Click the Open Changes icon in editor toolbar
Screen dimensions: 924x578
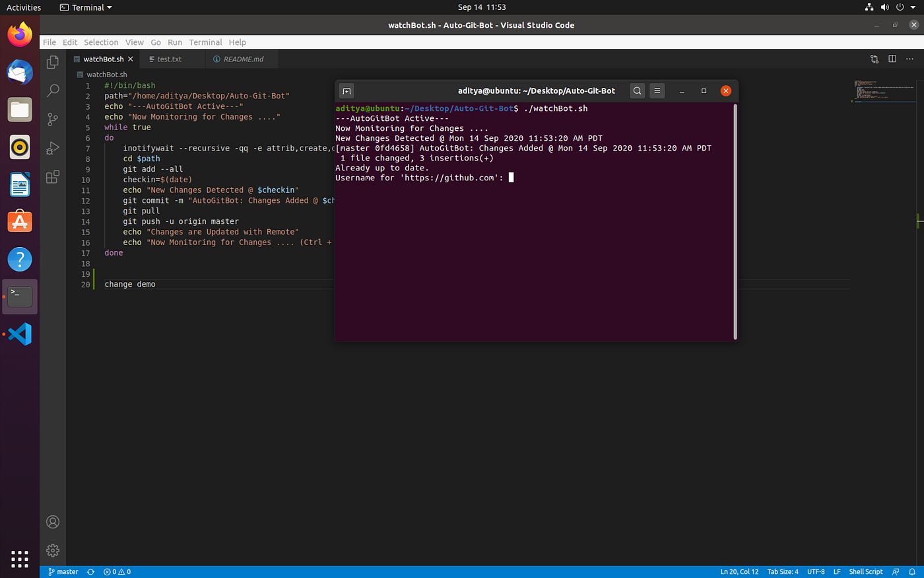pos(874,59)
